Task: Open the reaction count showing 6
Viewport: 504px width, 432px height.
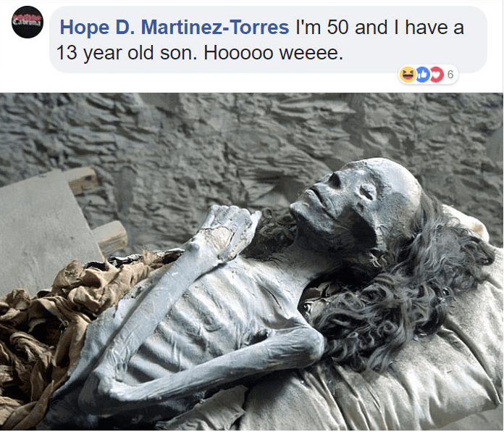Action: 450,75
